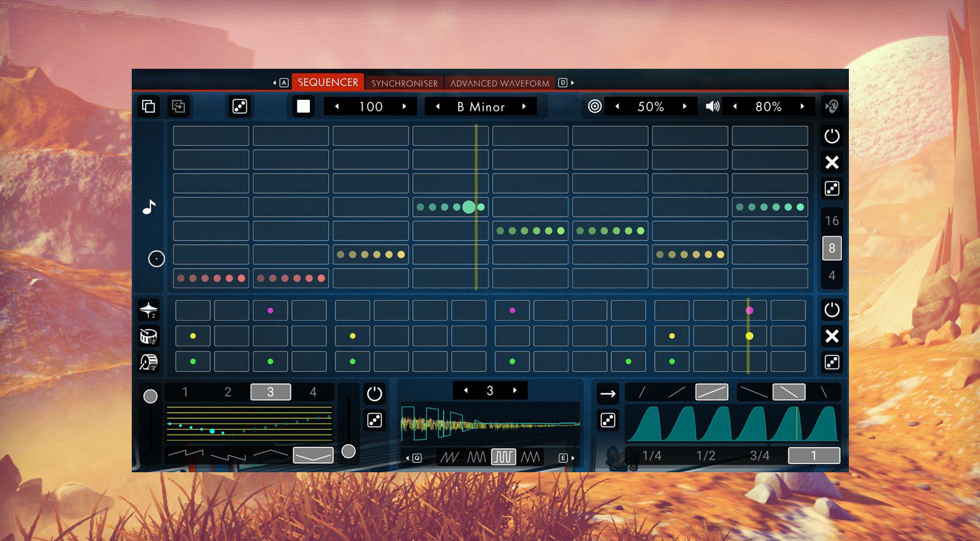Open the Synchroniser tab

(x=404, y=83)
